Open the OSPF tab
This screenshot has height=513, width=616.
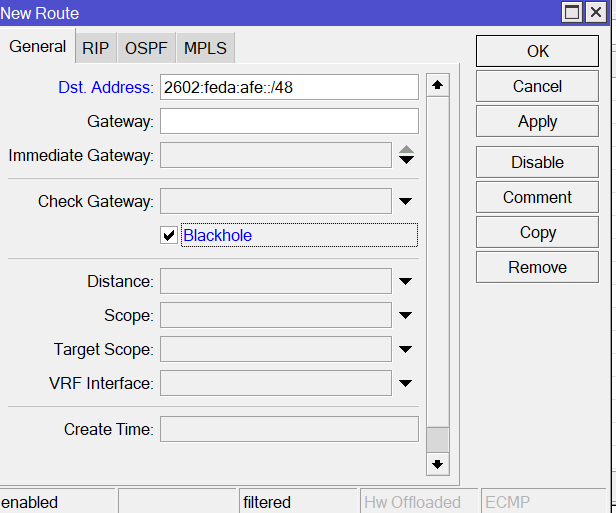[146, 48]
